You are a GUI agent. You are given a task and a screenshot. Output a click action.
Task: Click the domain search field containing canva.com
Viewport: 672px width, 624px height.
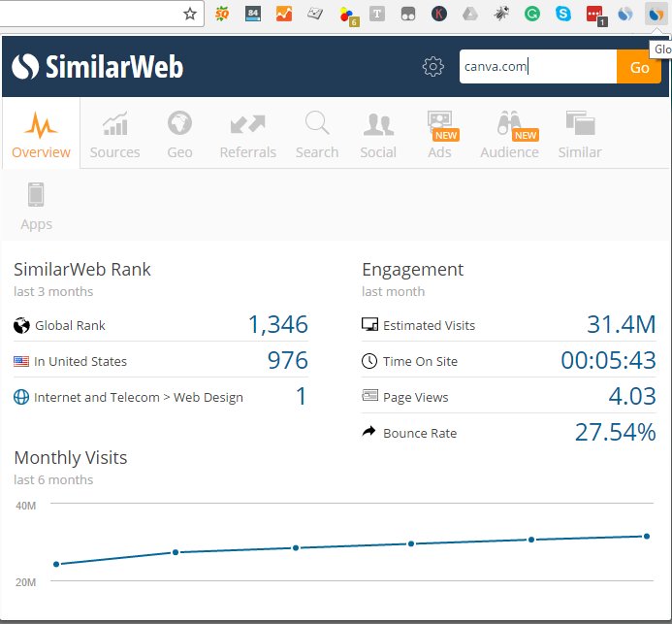click(x=538, y=66)
